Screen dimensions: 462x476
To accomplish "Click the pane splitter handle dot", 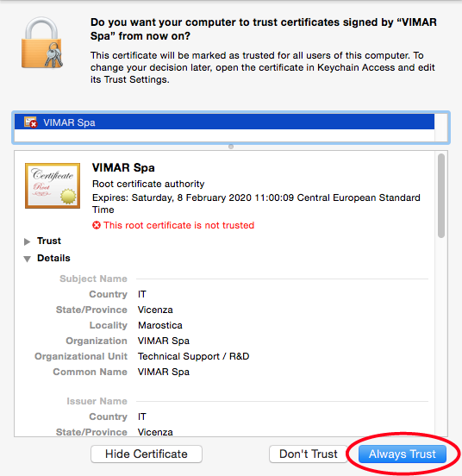I will pos(231,147).
